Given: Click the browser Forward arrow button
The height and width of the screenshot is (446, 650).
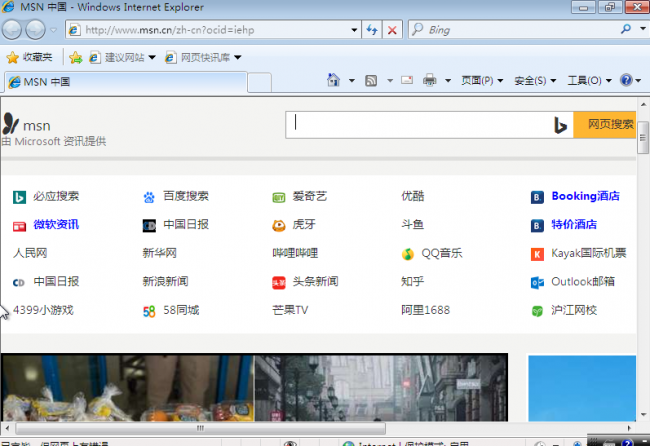Looking at the screenshot, I should [36, 30].
